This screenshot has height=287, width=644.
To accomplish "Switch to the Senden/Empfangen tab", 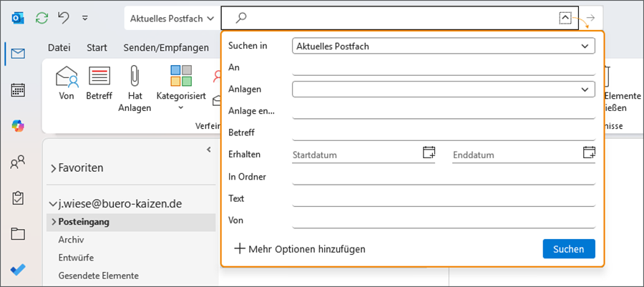I will pyautogui.click(x=166, y=48).
